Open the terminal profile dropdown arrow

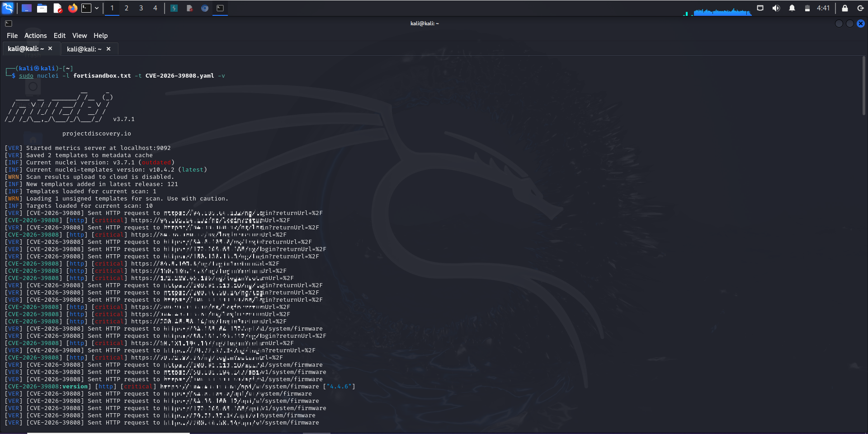pyautogui.click(x=97, y=8)
